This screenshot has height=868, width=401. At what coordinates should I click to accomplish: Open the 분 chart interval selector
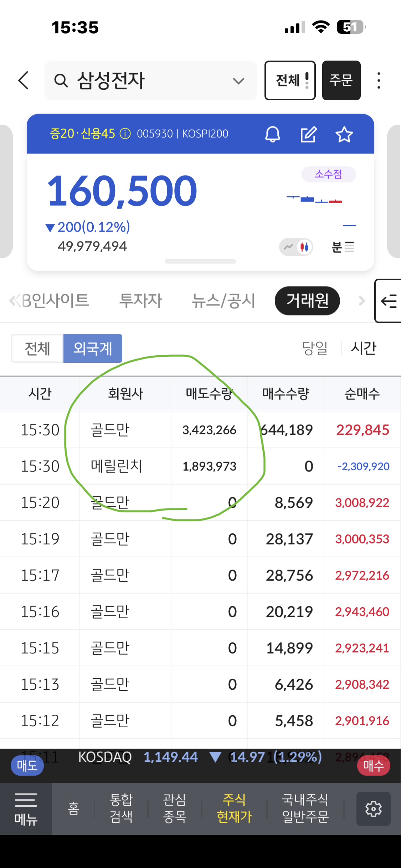tap(343, 247)
